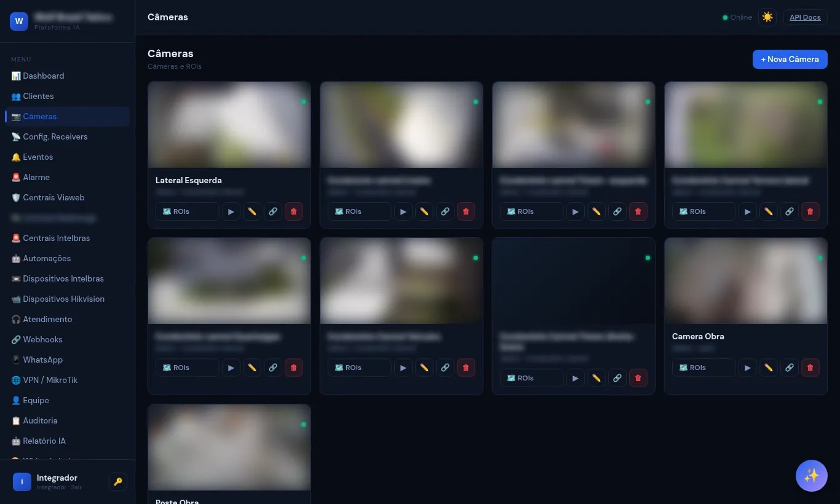The width and height of the screenshot is (840, 504).
Task: Click the Camera Obra title text
Action: coord(698,336)
